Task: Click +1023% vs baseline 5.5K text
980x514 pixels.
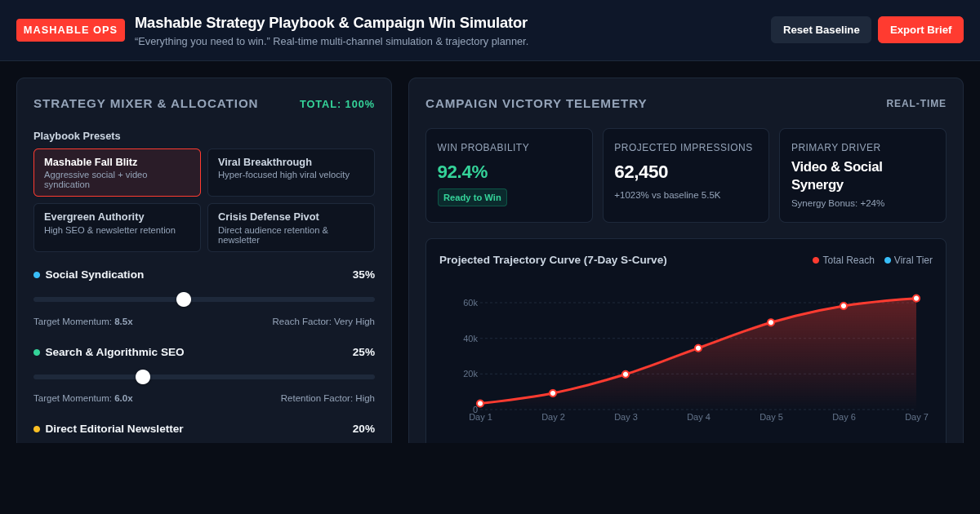Action: click(667, 195)
